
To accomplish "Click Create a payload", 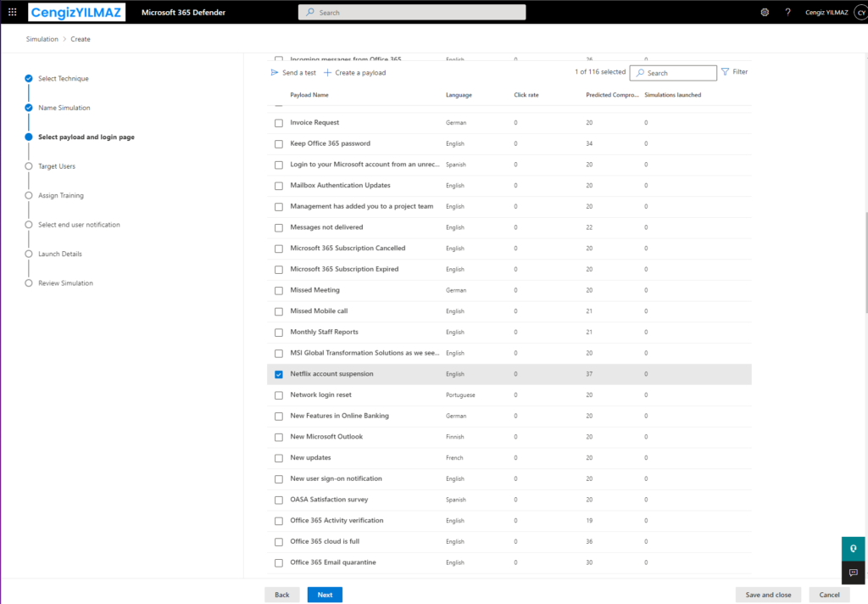I will (x=355, y=73).
